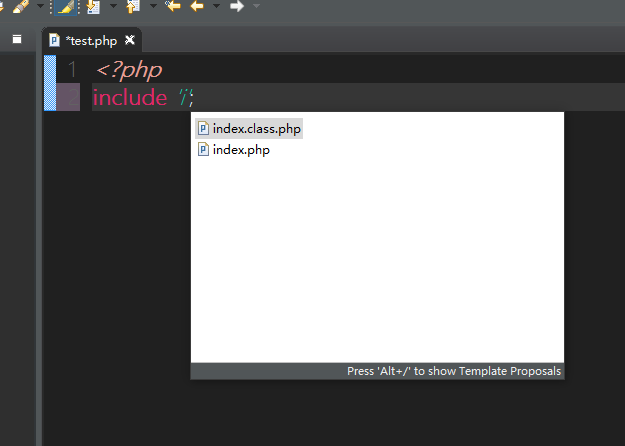
Task: Toggle Mark Occurrences highlighter button
Action: (65, 7)
